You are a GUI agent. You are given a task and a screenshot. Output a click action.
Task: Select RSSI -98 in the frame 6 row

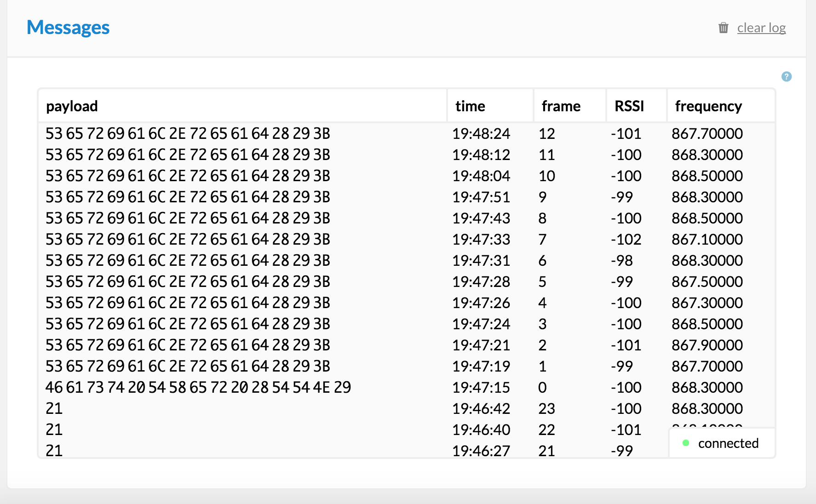(x=621, y=261)
